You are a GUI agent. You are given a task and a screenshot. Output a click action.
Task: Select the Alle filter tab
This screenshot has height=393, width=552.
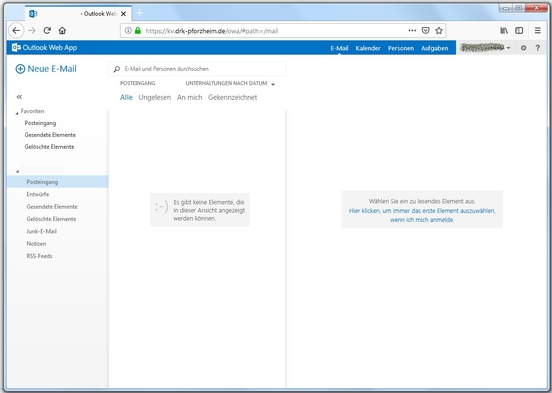(x=126, y=98)
